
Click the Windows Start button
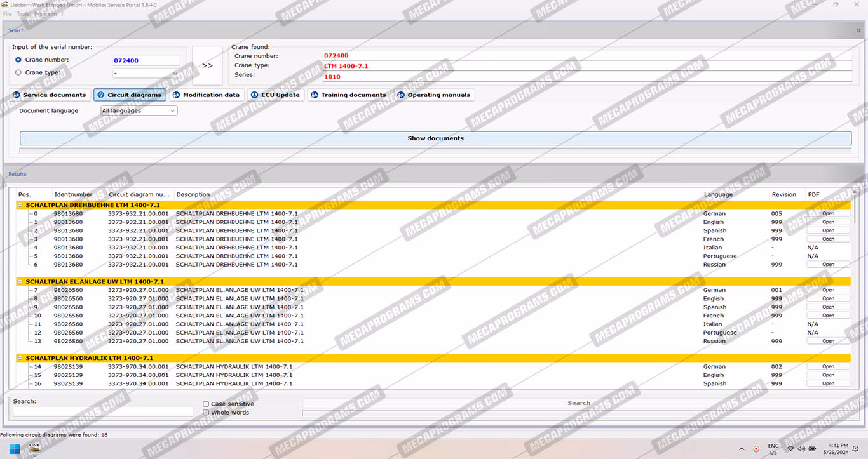click(14, 449)
